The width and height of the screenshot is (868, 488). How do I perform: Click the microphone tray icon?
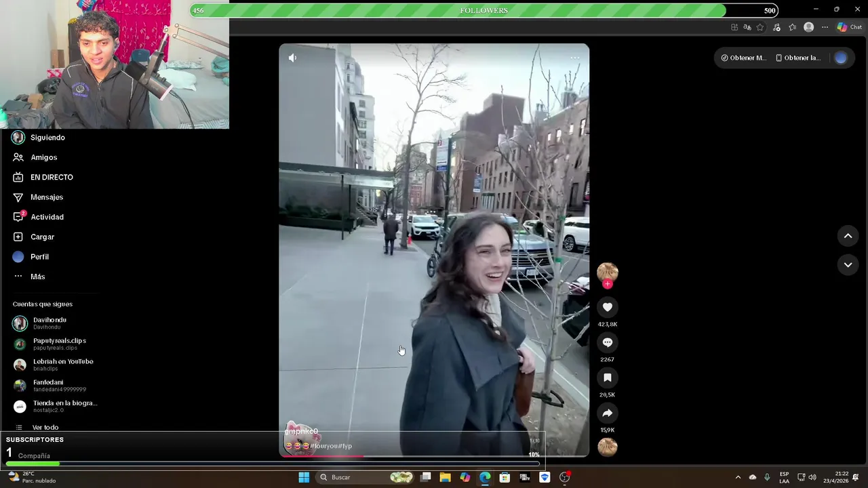(767, 477)
